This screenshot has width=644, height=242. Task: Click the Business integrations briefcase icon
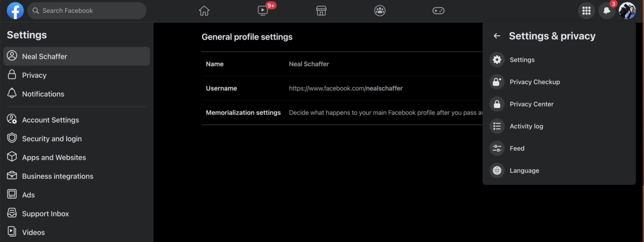click(12, 175)
